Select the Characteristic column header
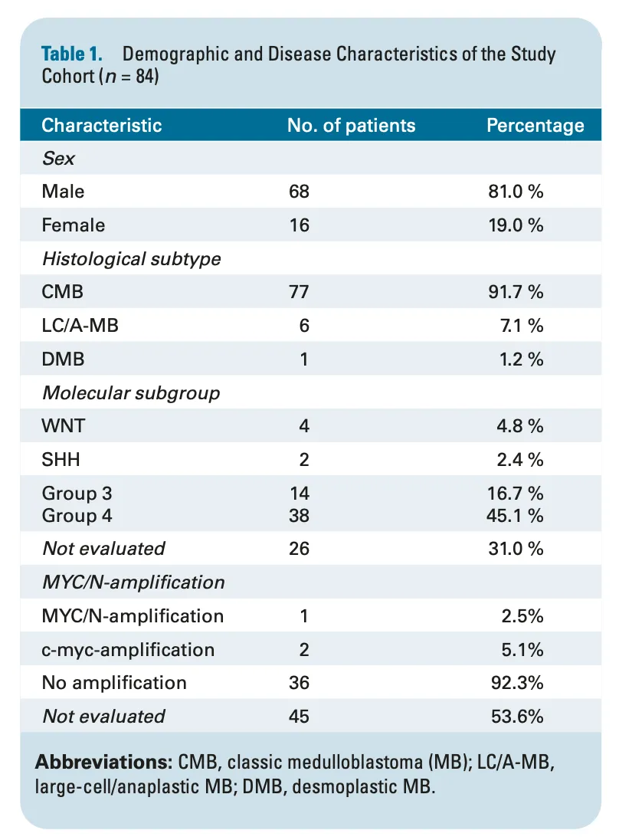 pos(102,126)
